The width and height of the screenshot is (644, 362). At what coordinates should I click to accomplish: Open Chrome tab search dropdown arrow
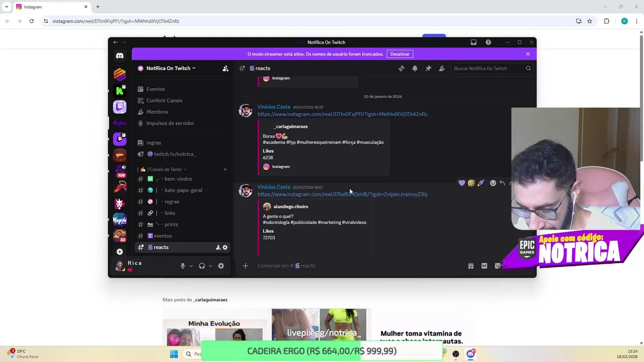(6, 7)
